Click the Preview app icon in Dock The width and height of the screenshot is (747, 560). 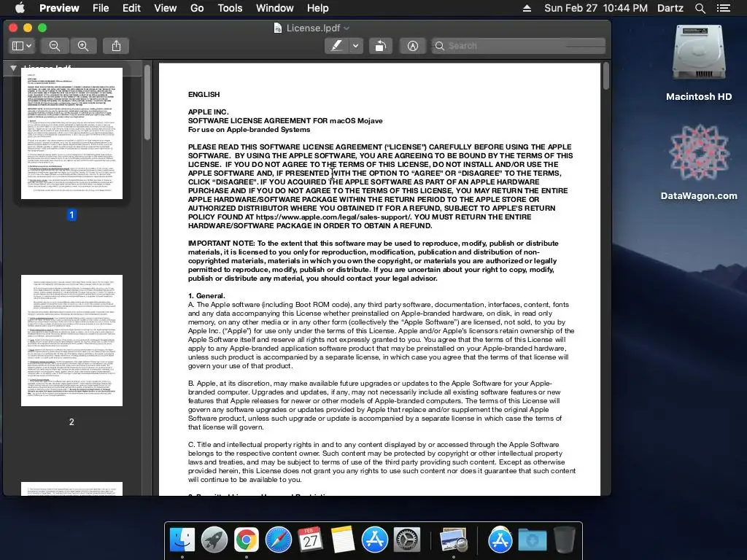(453, 540)
